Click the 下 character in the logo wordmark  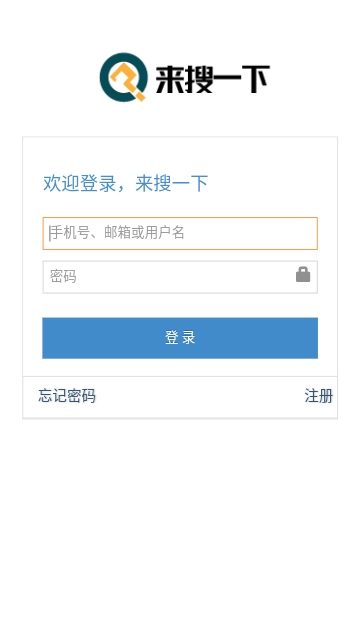click(256, 79)
